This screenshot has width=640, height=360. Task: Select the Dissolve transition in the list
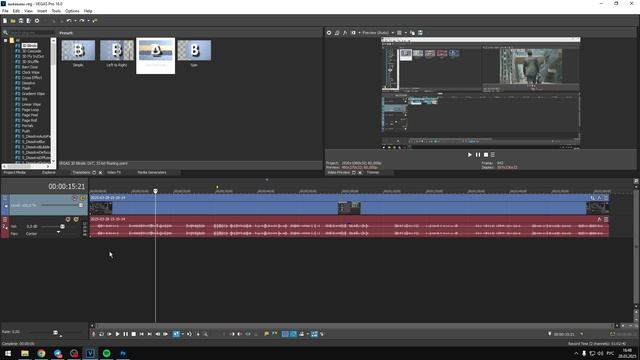tap(29, 83)
